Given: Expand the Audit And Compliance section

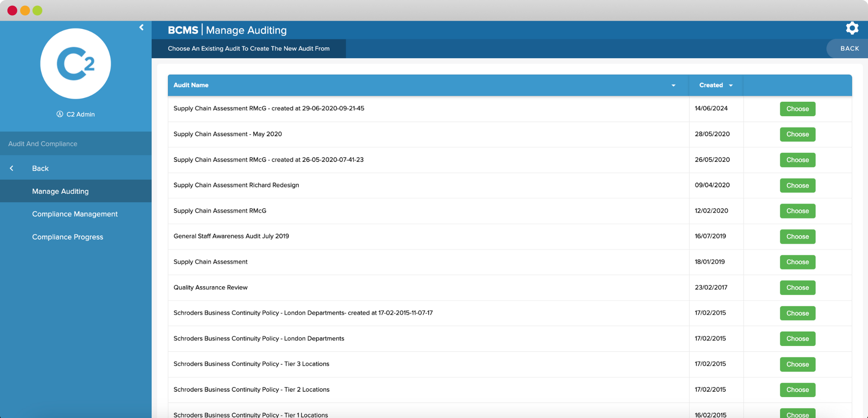Looking at the screenshot, I should (x=42, y=143).
